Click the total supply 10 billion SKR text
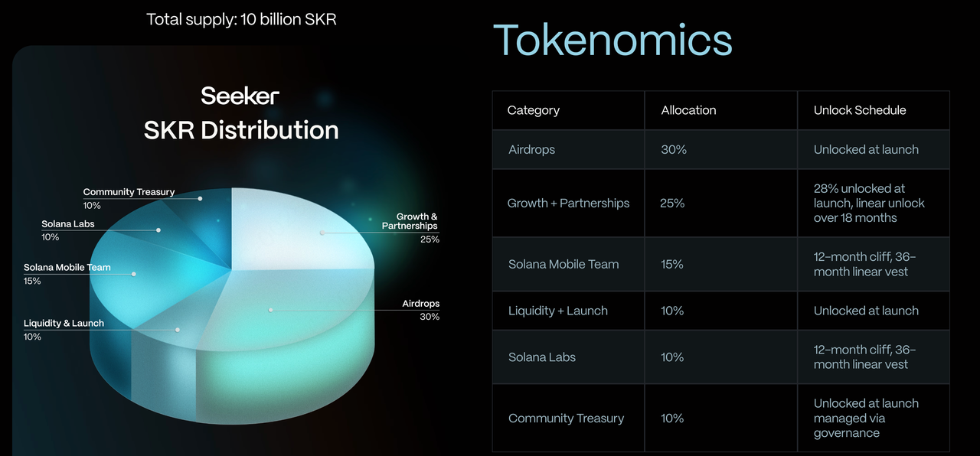The height and width of the screenshot is (456, 980). coord(241,18)
